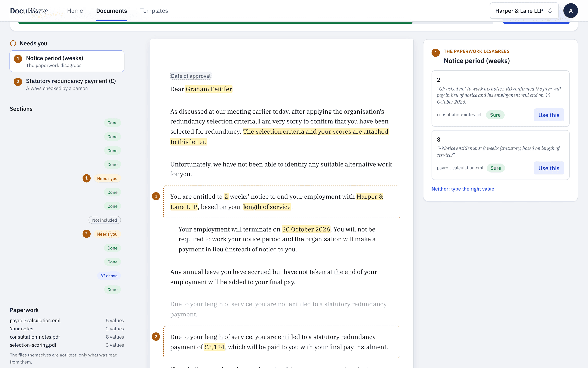Switch to the Templates tab
The height and width of the screenshot is (368, 588).
point(154,11)
